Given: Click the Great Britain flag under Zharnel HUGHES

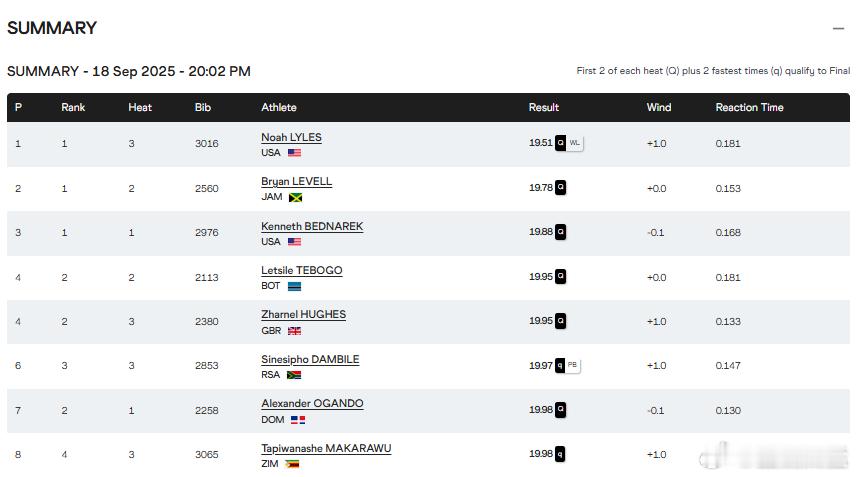Looking at the screenshot, I should click(295, 331).
